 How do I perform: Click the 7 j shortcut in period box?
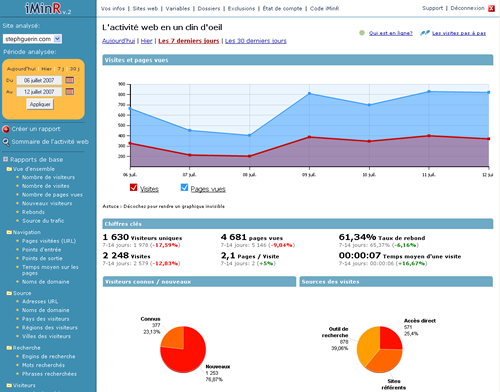(x=61, y=69)
